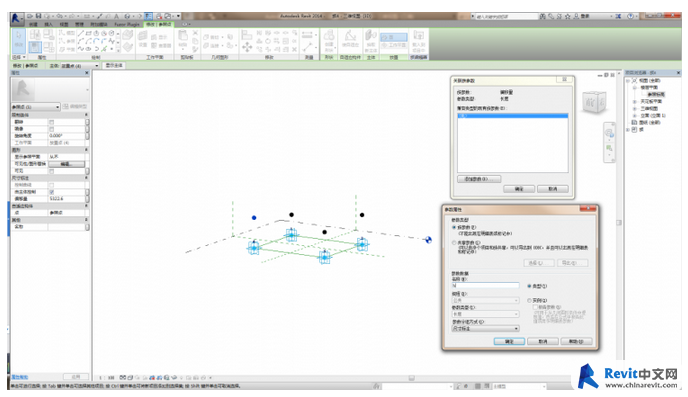Click the zoom region icon on navigation bar
This screenshot has width=688, height=397.
tap(609, 149)
